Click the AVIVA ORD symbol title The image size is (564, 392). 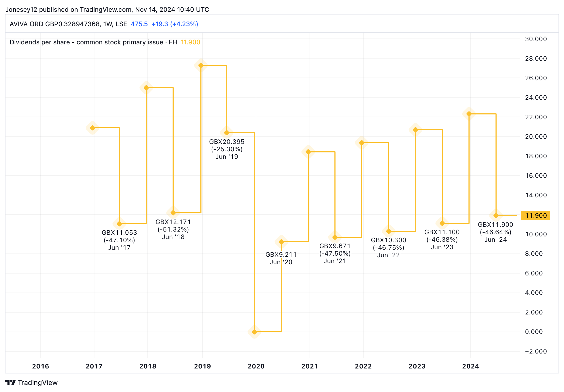[x=68, y=24]
